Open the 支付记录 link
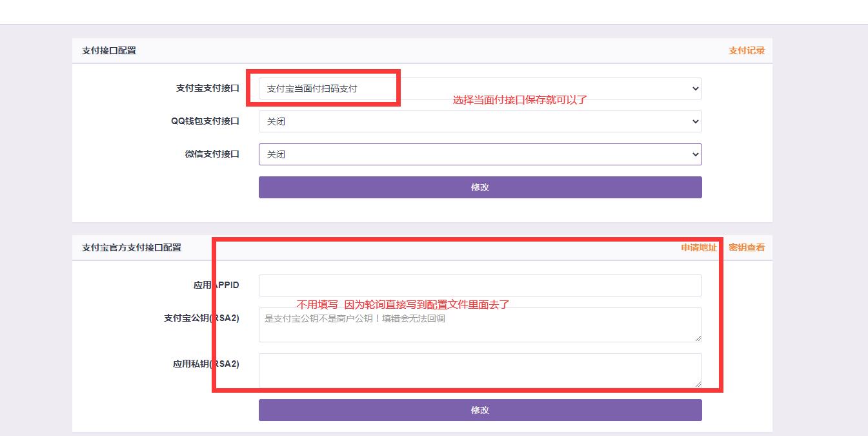The width and height of the screenshot is (868, 436). pyautogui.click(x=747, y=50)
